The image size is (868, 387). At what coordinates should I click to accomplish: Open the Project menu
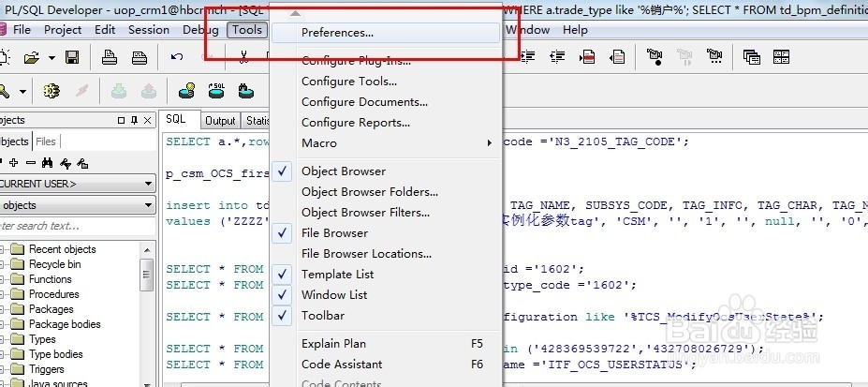(x=63, y=30)
